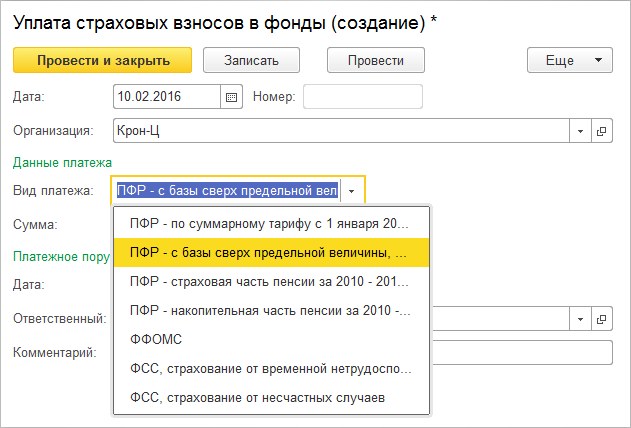Viewport: 631px width, 428px height.
Task: Click the Провести и закрыть button
Action: tap(102, 61)
